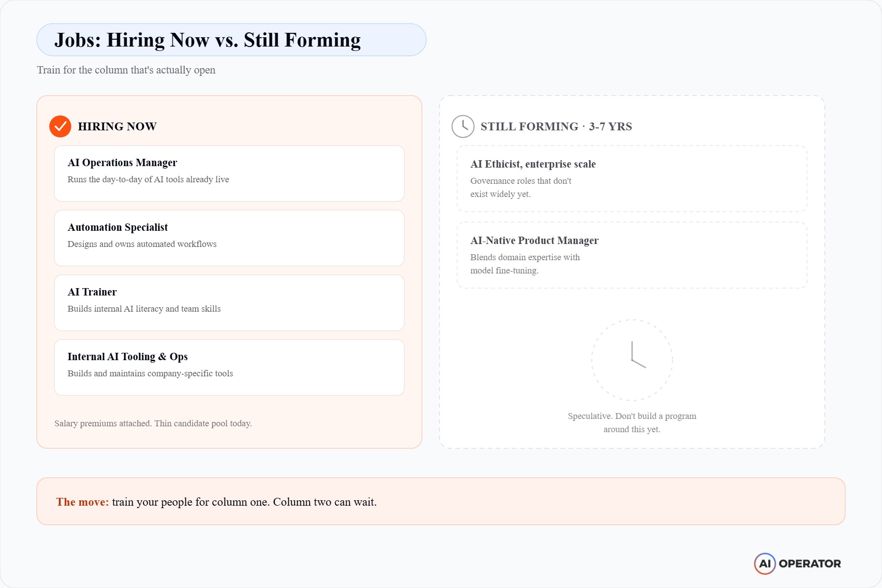Select the Automation Specialist card
Screen dimensions: 882x588
point(229,238)
